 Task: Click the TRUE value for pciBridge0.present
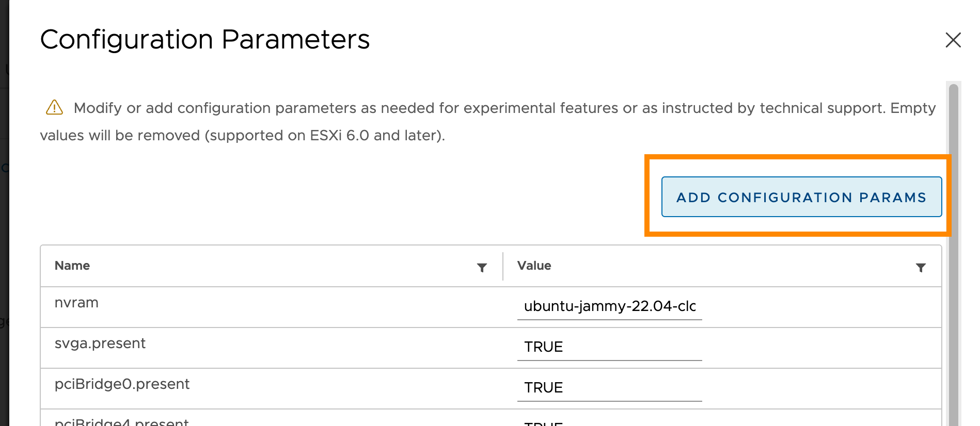coord(543,387)
